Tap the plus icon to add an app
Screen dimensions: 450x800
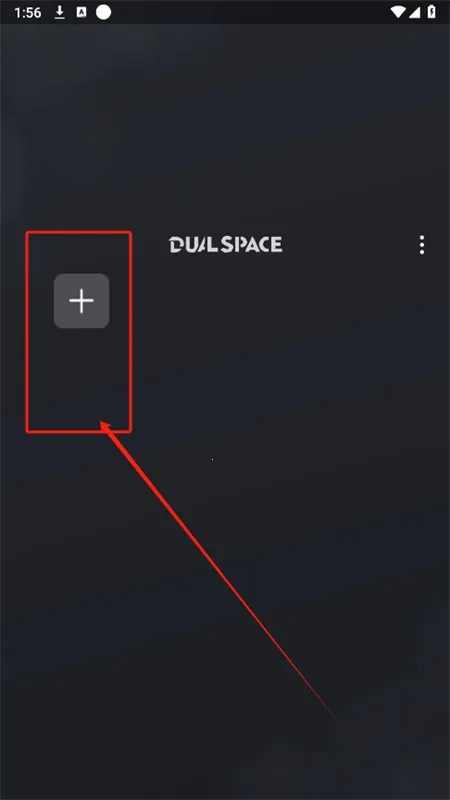coord(82,301)
